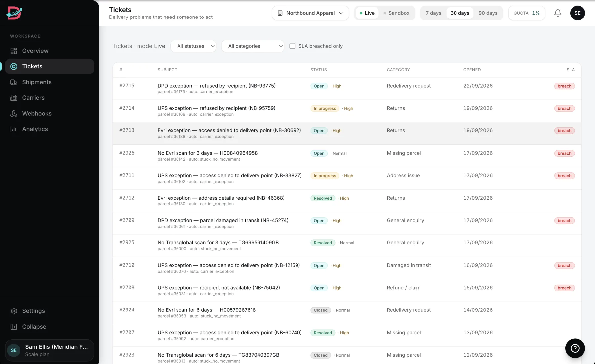Click the Settings gear icon
595x364 pixels.
pos(14,311)
